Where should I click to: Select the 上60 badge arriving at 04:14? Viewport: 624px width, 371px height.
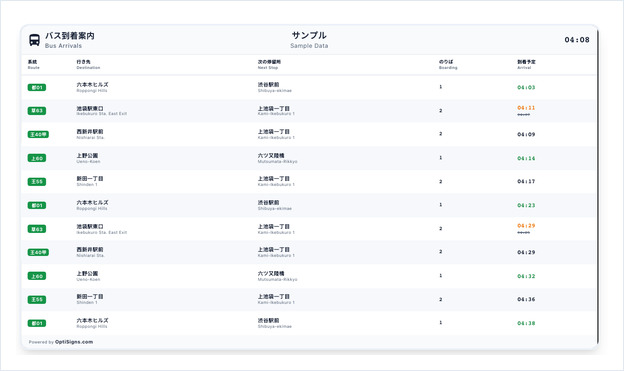37,158
